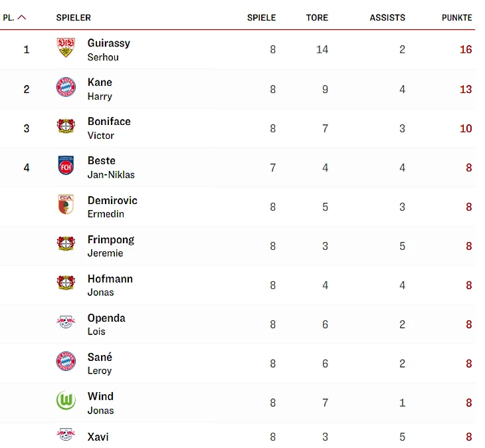The image size is (485, 448).
Task: Click the Augsburg crest beside Demirovic
Action: [66, 205]
